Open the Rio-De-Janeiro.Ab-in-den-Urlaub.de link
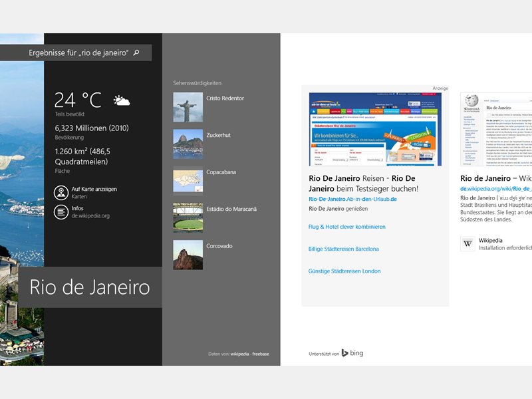The width and height of the screenshot is (532, 399). point(353,199)
